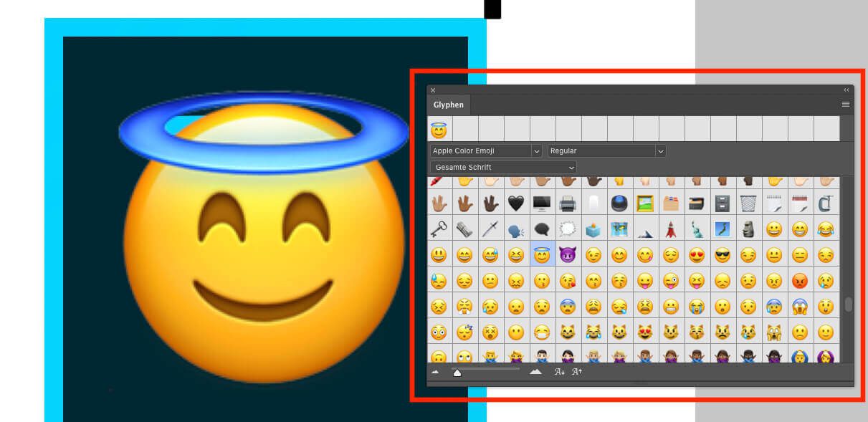The height and width of the screenshot is (422, 868).
Task: Click the large mountain zoom-in button
Action: click(x=535, y=371)
